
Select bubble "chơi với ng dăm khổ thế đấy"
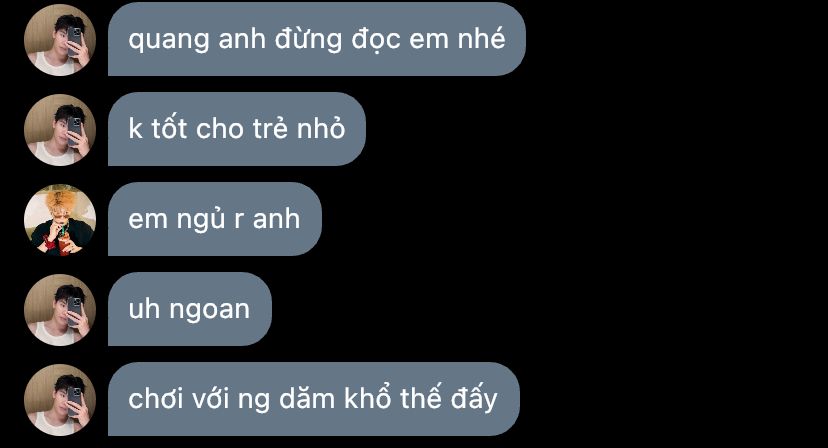[314, 399]
